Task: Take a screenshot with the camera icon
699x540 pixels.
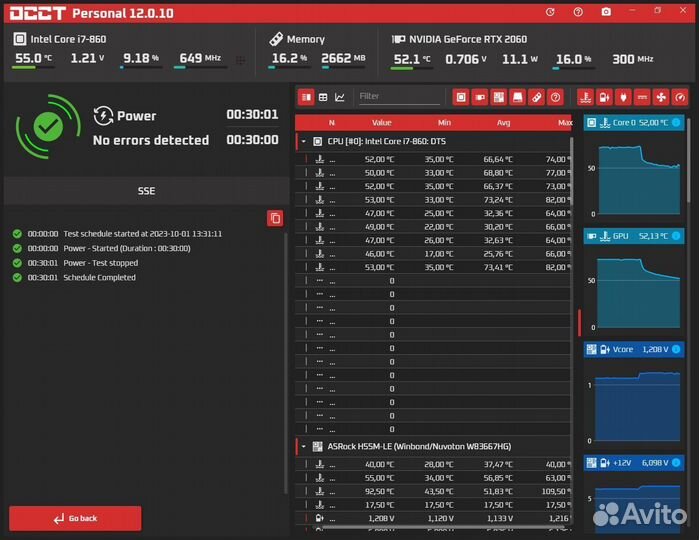Action: [x=606, y=12]
